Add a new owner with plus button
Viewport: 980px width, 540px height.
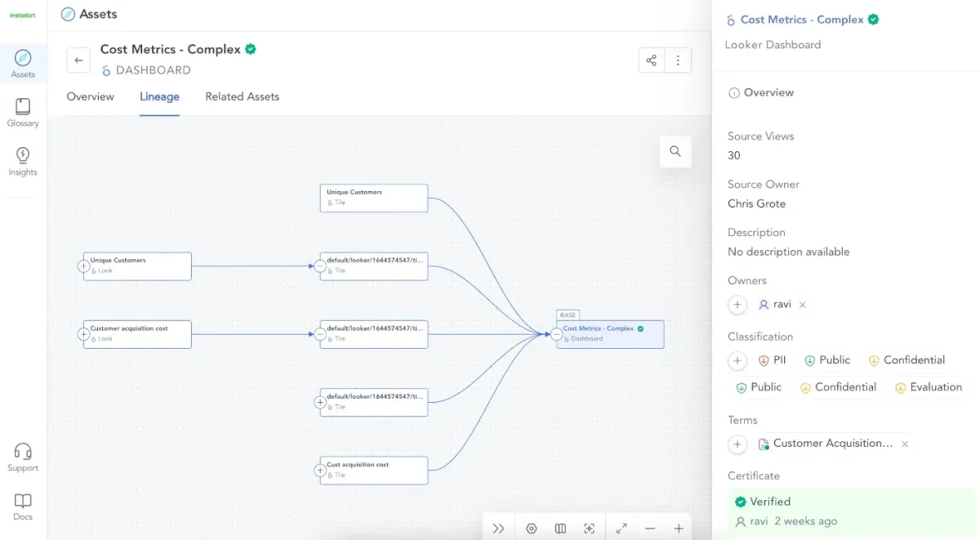737,305
